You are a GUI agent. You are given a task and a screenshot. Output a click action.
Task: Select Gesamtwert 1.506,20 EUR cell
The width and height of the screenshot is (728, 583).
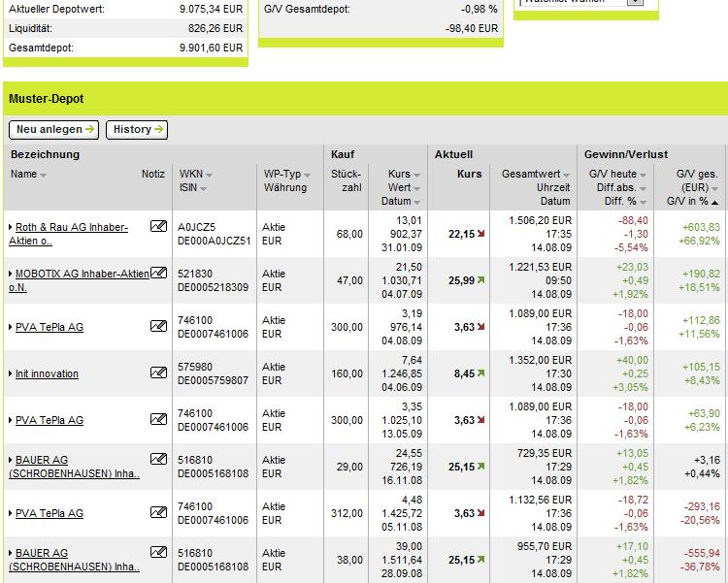pyautogui.click(x=541, y=220)
